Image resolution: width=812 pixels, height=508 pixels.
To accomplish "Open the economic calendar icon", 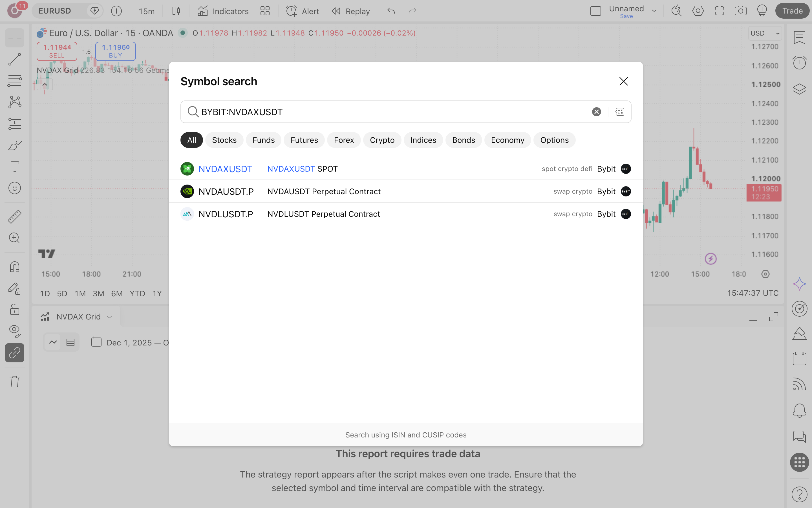I will [x=799, y=358].
